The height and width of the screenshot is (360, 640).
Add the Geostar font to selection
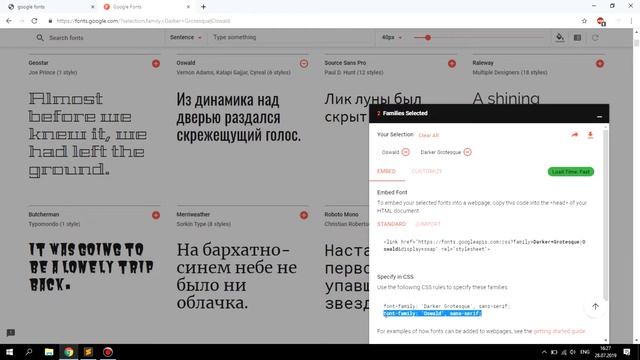click(156, 64)
